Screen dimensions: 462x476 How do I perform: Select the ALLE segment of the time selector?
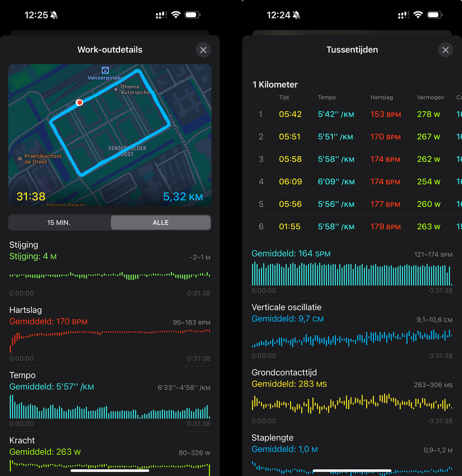coord(161,222)
